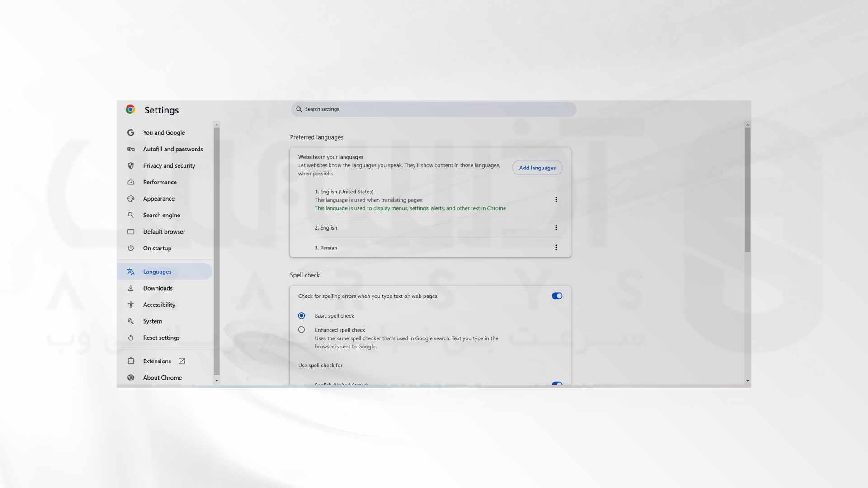Open more actions for English (United States)

click(556, 200)
